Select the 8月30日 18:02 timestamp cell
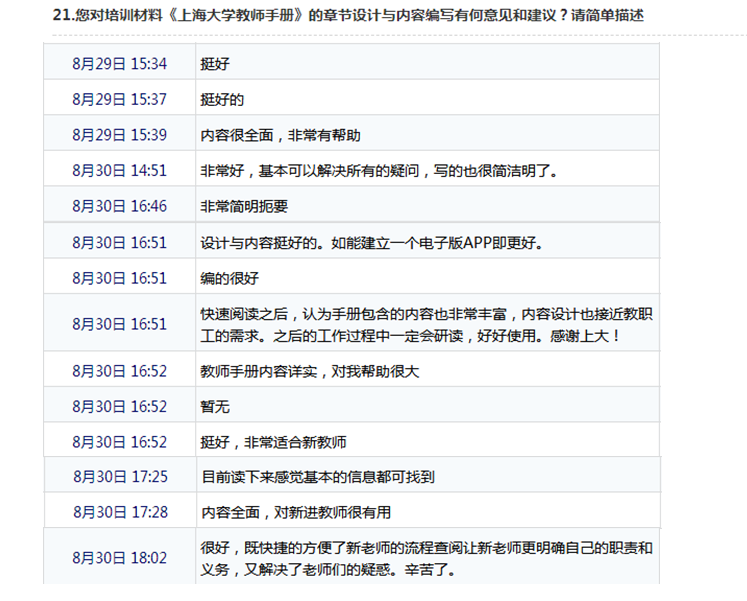Image resolution: width=747 pixels, height=601 pixels. click(119, 557)
